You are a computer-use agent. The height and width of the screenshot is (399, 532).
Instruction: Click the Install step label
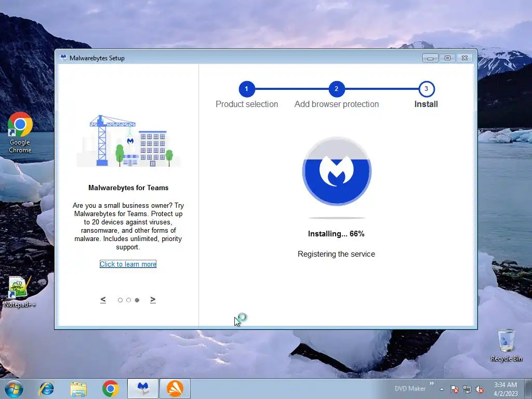coord(426,104)
